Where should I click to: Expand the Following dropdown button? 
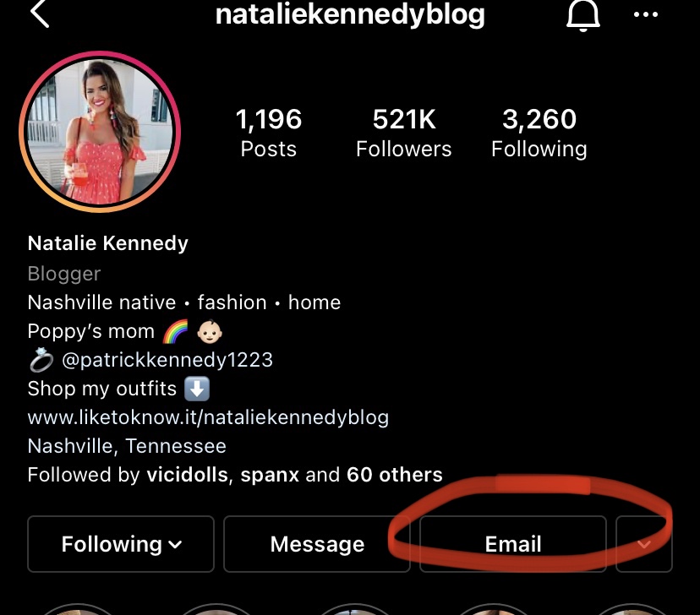[x=121, y=544]
